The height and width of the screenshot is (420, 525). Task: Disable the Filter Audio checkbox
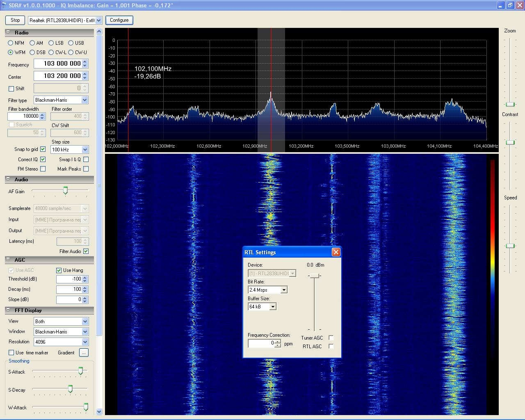[86, 251]
